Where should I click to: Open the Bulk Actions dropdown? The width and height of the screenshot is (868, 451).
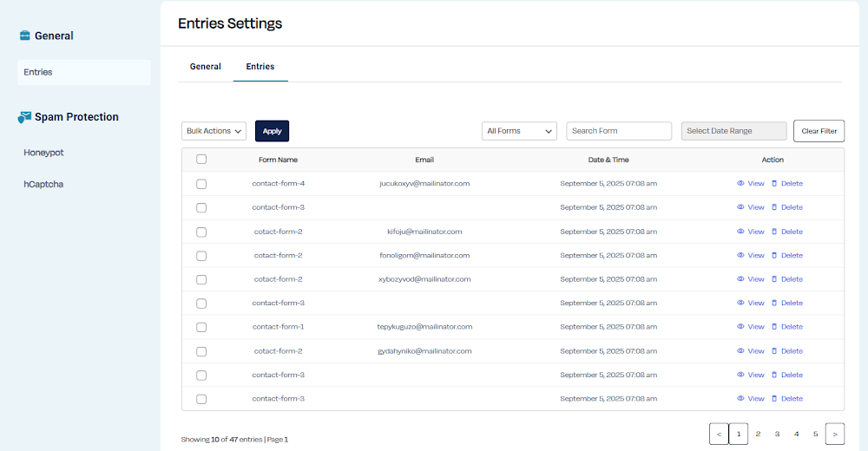[214, 131]
